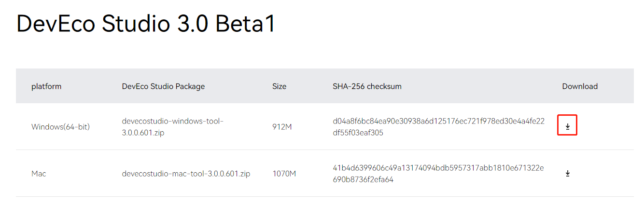Viewport: 644px width, 205px height.
Task: Click the platform column header
Action: click(46, 86)
